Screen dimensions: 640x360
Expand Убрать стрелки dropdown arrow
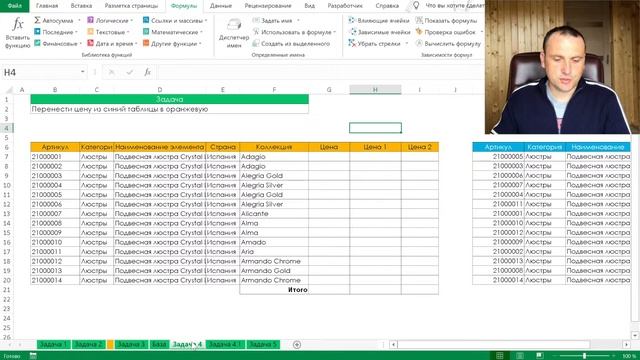tap(406, 43)
